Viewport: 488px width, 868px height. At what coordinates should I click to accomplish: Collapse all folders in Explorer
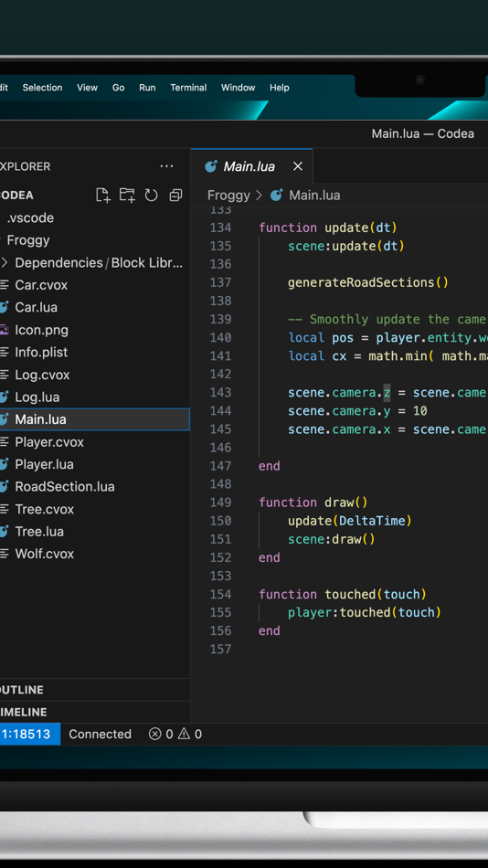[175, 195]
